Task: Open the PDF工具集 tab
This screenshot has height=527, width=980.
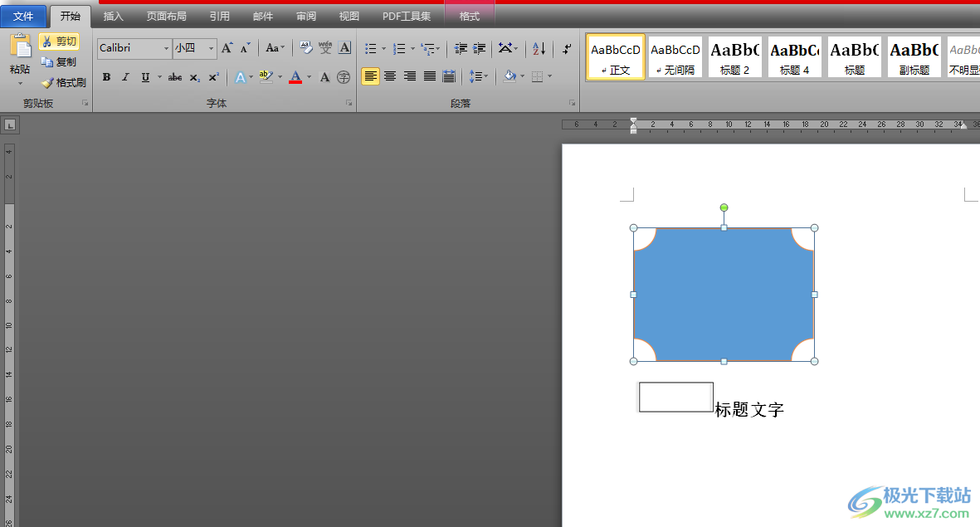Action: click(x=407, y=17)
